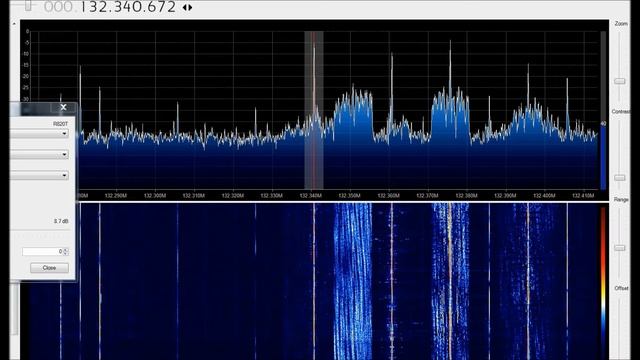Screen dimensions: 640x360
Task: Click the dimmed "000" frequency digits
Action: [59, 7]
